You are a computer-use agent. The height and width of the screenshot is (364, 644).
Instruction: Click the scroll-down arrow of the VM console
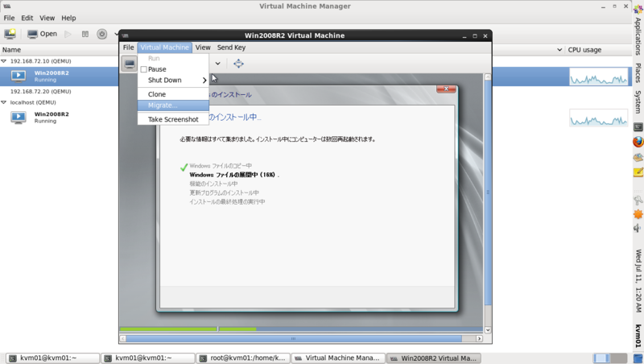tap(488, 330)
